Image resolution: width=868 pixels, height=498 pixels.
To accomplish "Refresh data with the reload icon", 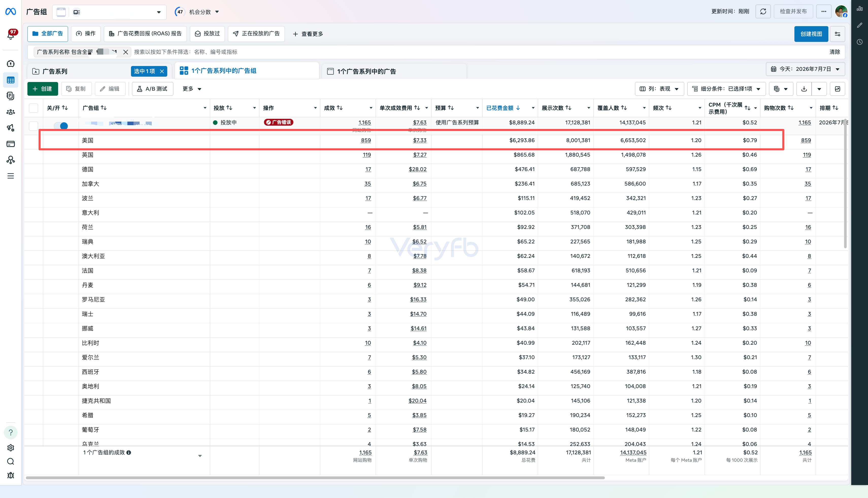I will (x=763, y=12).
